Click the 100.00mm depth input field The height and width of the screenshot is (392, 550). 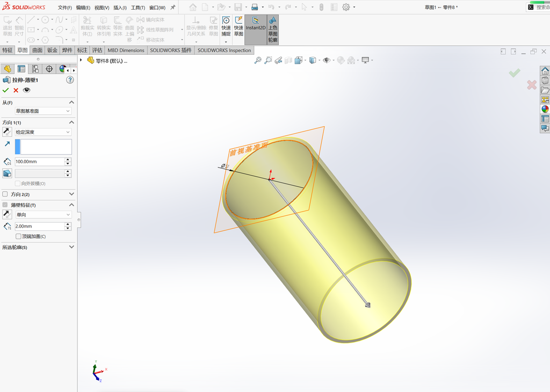(39, 162)
